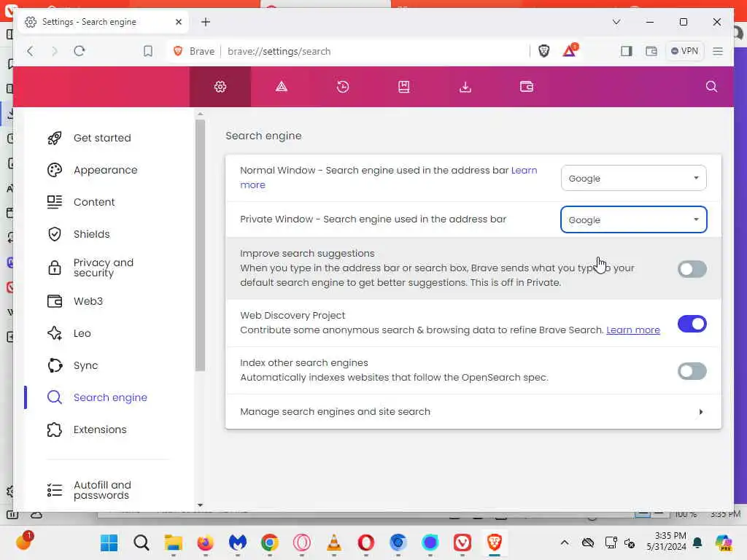Go back to previous page
This screenshot has width=747, height=560.
[x=31, y=51]
